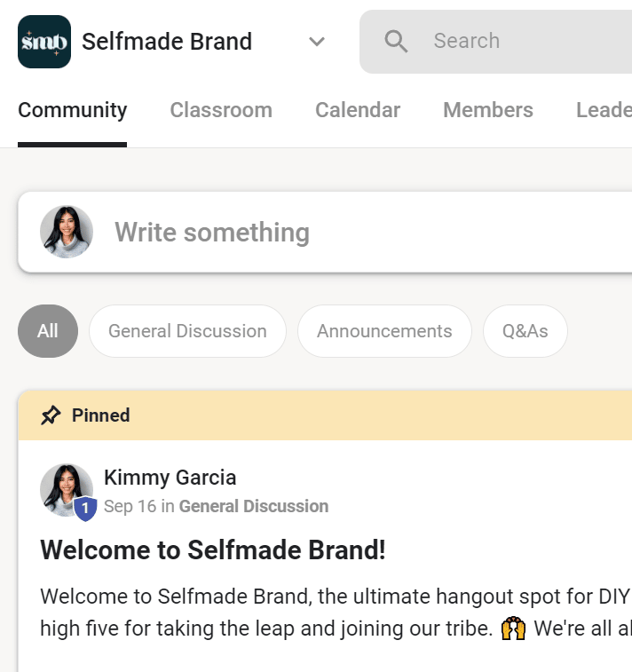Click the search magnifier icon
The height and width of the screenshot is (672, 632).
pos(396,41)
